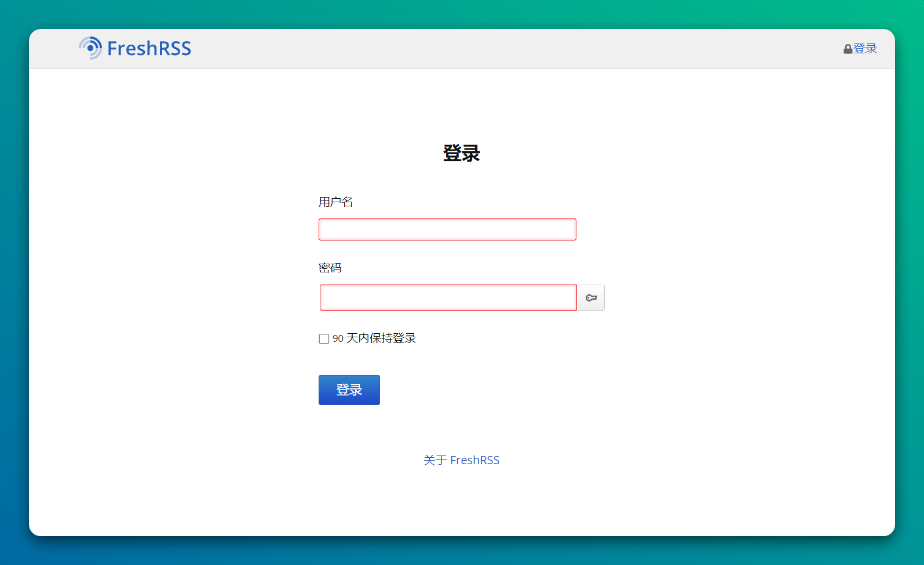Image resolution: width=924 pixels, height=565 pixels.
Task: Click the FreshRSS logo in header
Action: (x=135, y=48)
